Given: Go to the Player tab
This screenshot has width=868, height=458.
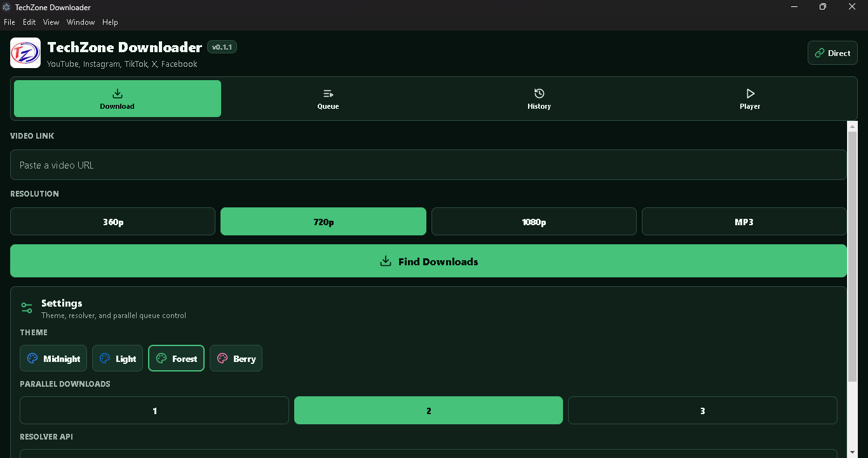Looking at the screenshot, I should point(750,99).
